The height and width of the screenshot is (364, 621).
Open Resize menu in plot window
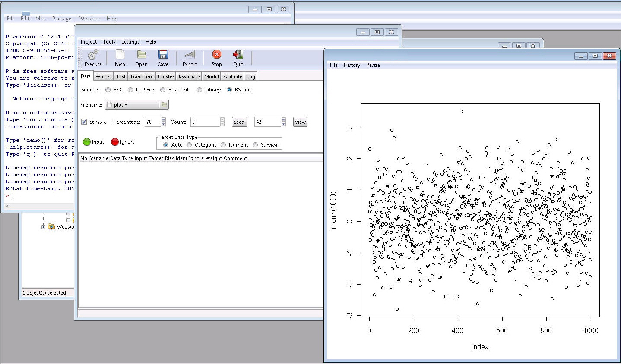click(373, 65)
